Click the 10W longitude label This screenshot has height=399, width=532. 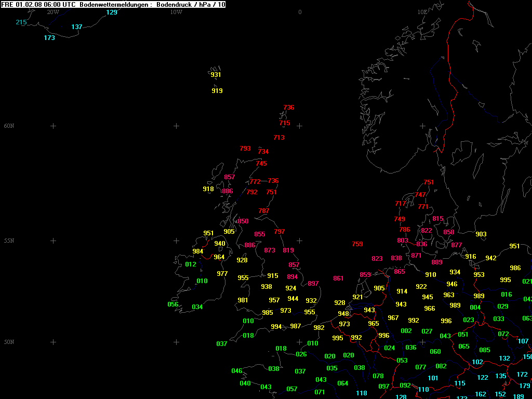point(176,12)
